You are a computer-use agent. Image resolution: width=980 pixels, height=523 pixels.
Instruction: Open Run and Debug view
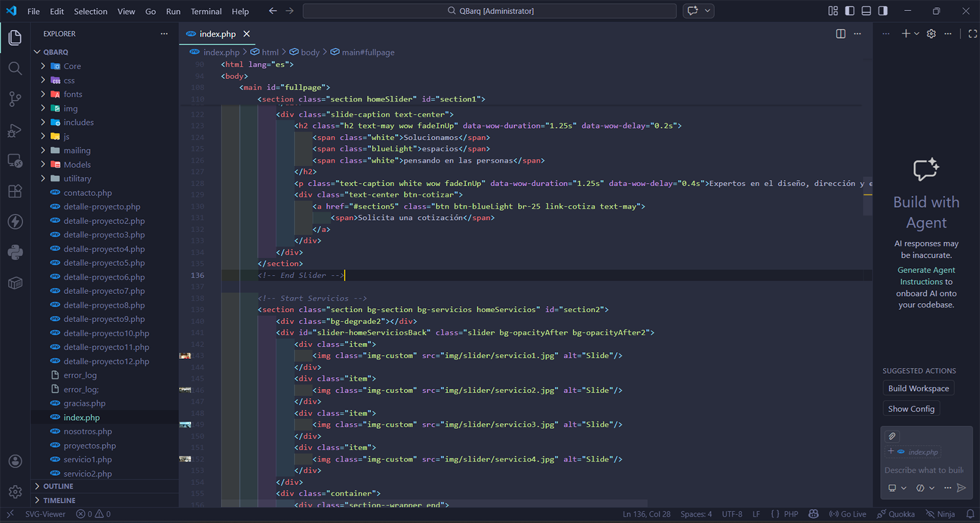[15, 130]
